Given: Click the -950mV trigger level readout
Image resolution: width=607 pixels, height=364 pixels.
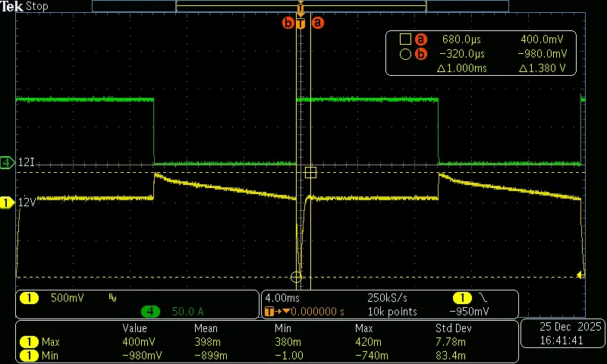Looking at the screenshot, I should [469, 312].
